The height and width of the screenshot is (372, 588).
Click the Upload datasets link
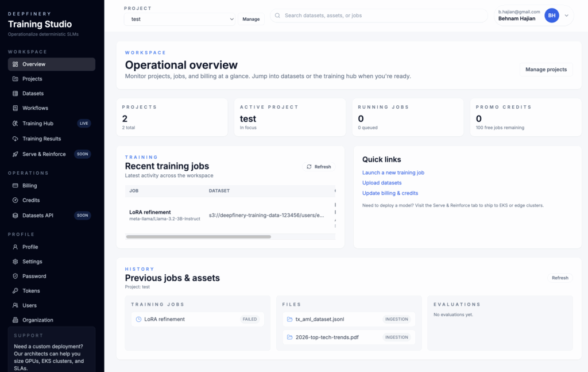pos(382,183)
